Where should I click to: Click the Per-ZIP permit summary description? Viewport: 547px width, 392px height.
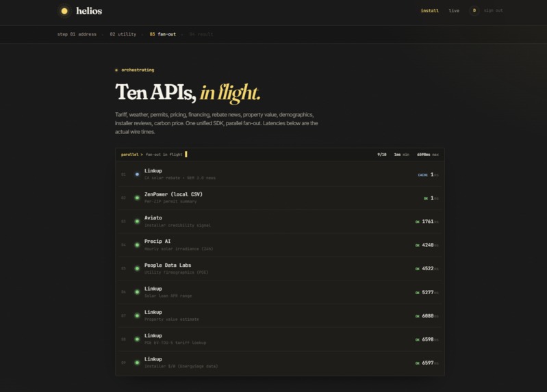coord(170,202)
